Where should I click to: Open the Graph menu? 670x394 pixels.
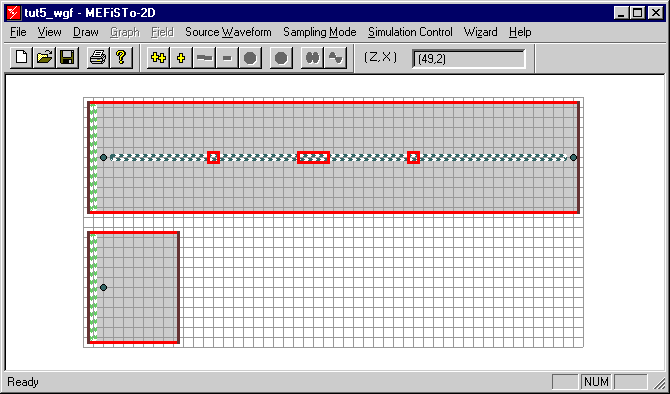coord(125,32)
